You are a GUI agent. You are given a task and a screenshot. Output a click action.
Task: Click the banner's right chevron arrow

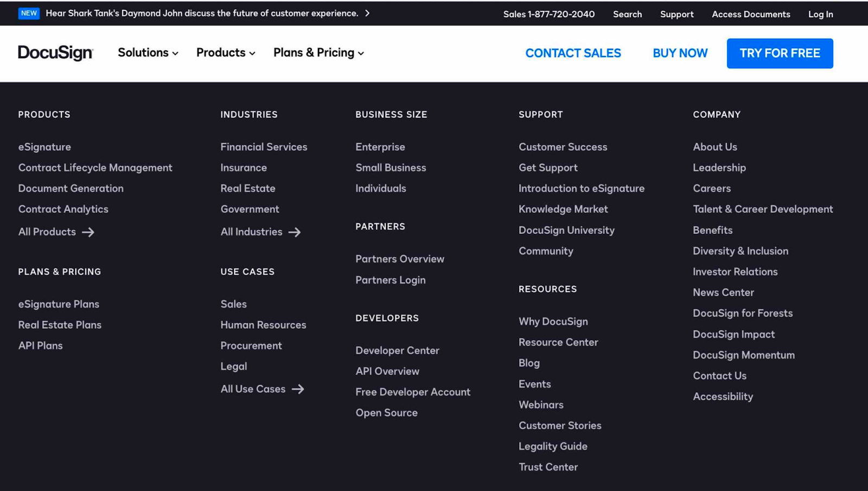click(367, 13)
